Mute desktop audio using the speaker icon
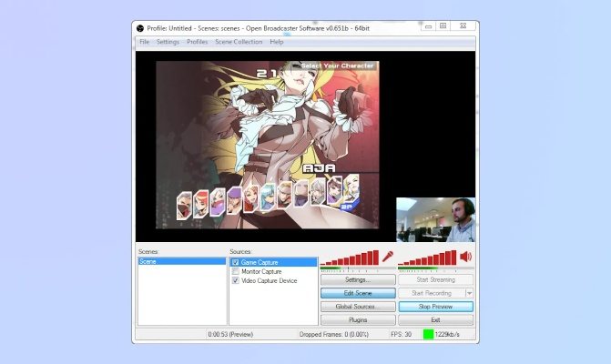 coord(465,257)
